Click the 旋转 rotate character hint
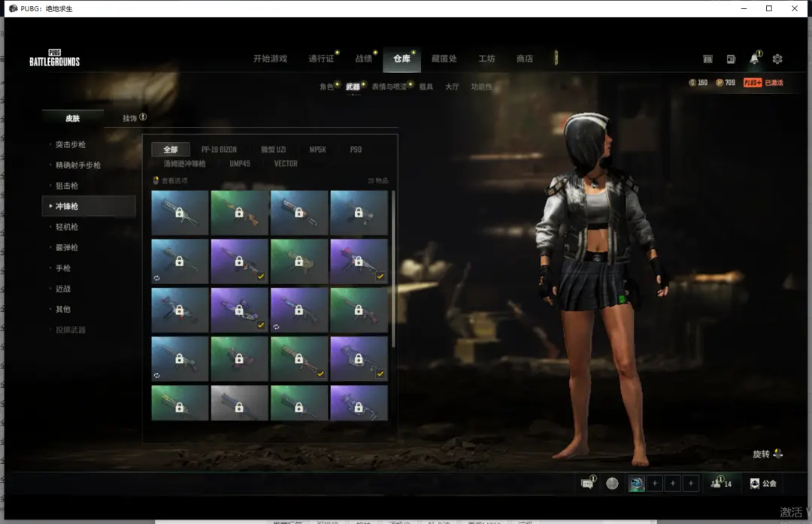Image resolution: width=812 pixels, height=524 pixels. 768,454
